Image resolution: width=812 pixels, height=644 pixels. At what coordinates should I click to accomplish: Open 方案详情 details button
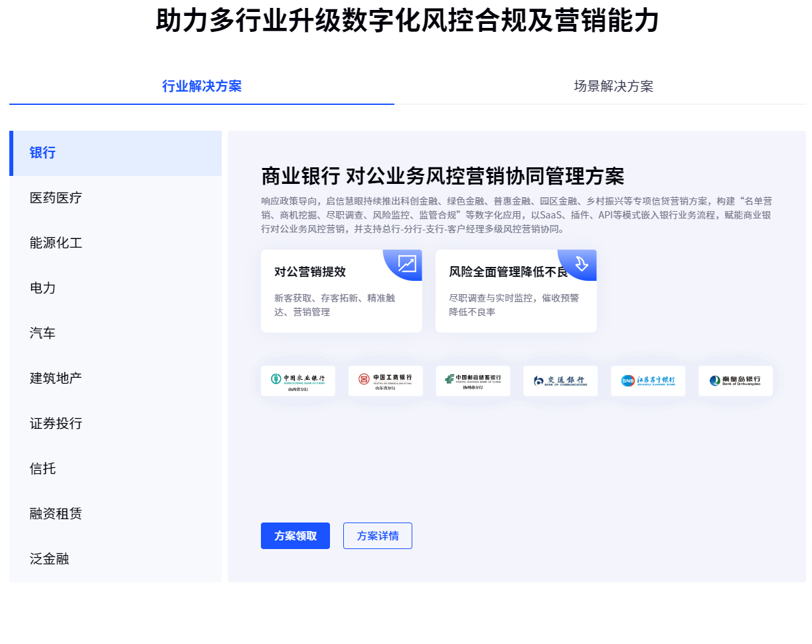(x=378, y=536)
